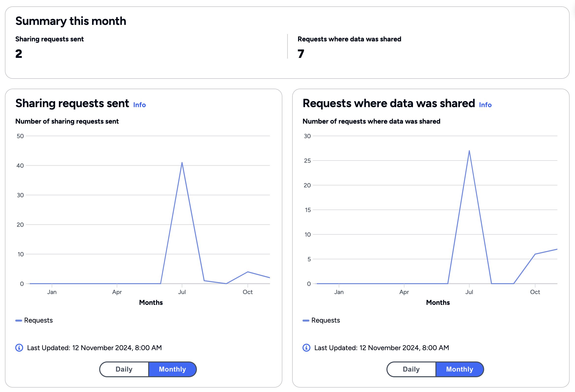575x392 pixels.
Task: Click the 50 y-axis label on left chart
Action: (x=20, y=136)
